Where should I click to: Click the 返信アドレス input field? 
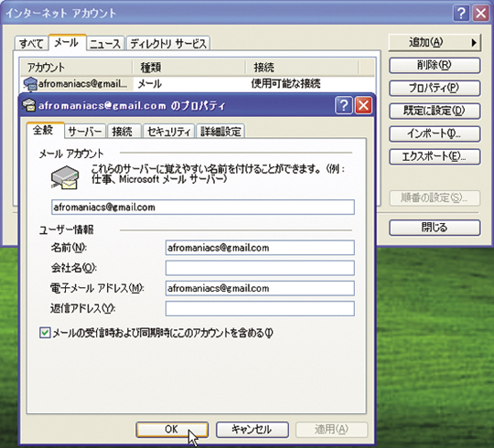pos(260,308)
